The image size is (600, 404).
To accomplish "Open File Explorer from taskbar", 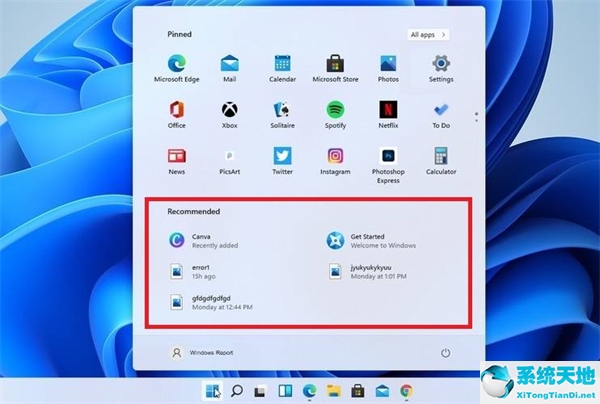I will (x=334, y=391).
